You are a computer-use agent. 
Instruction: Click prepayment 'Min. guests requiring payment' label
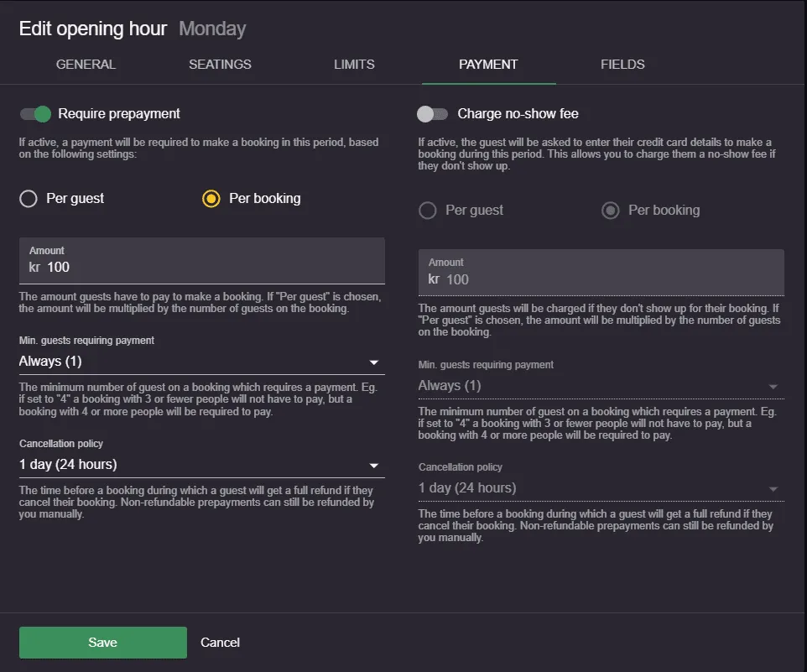coord(86,341)
